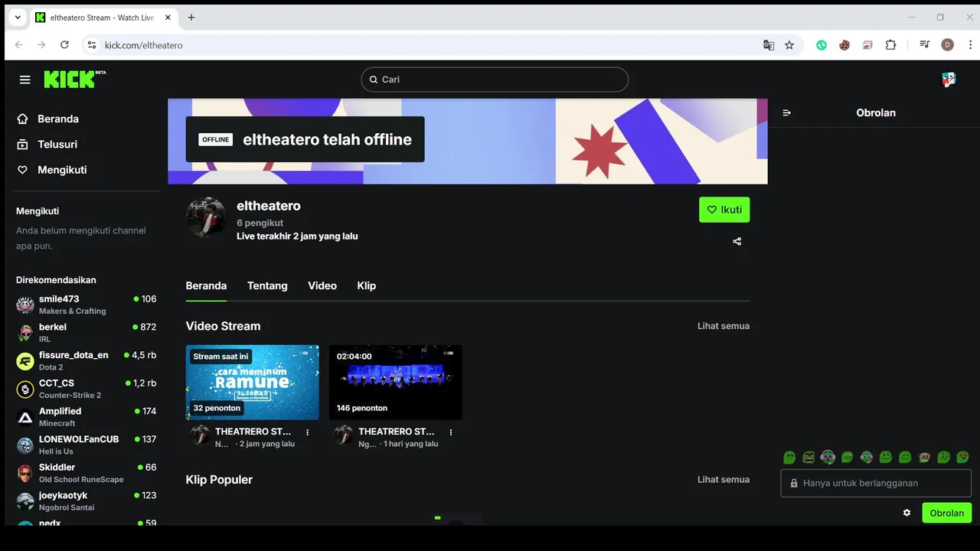
Task: Open 02:04:00 stream thumbnail
Action: [396, 382]
